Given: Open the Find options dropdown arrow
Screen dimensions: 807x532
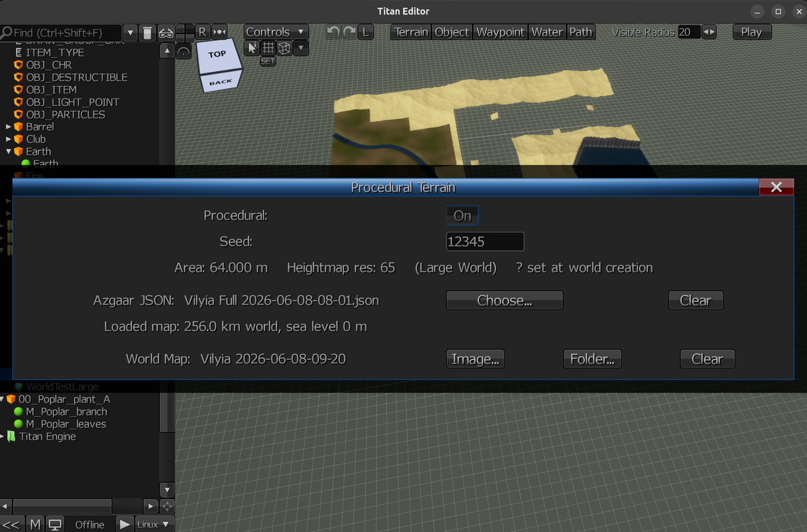Looking at the screenshot, I should click(130, 32).
